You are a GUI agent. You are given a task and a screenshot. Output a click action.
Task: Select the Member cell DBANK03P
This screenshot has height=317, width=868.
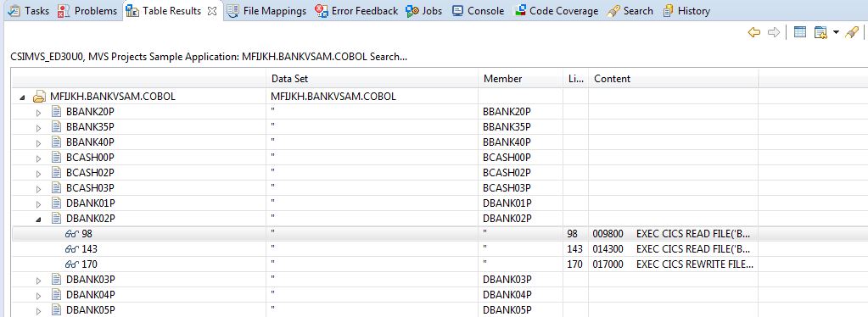coord(520,279)
